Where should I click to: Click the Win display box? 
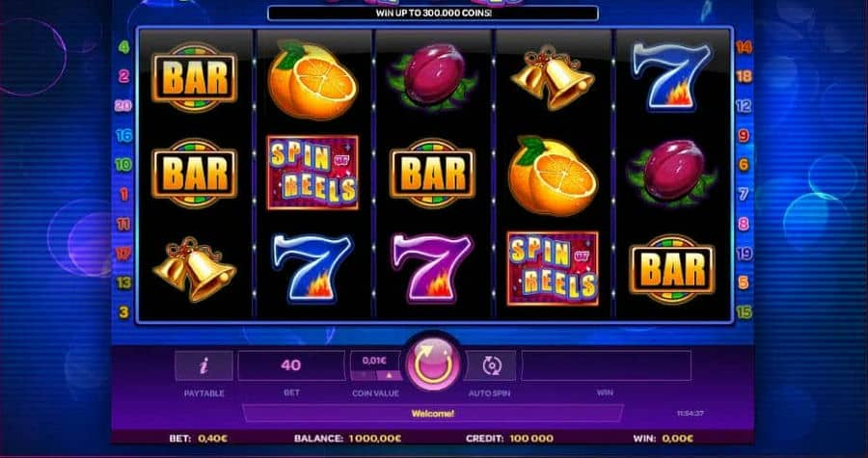point(607,365)
